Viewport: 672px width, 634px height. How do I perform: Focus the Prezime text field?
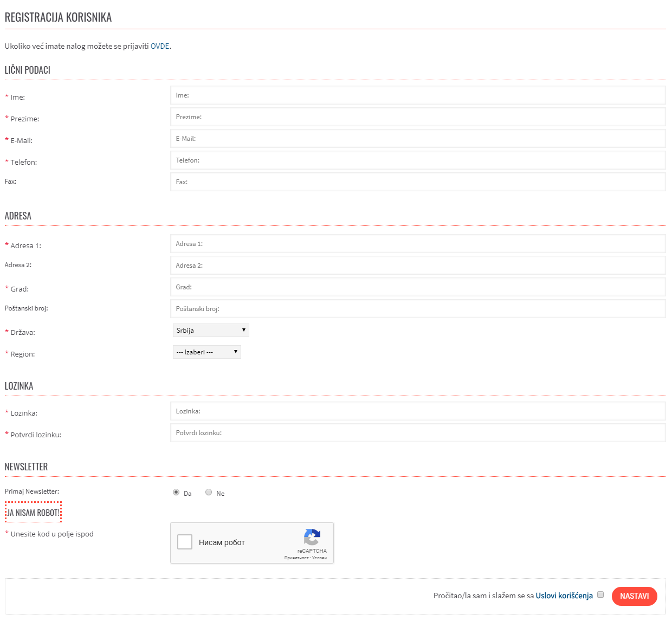(x=417, y=117)
